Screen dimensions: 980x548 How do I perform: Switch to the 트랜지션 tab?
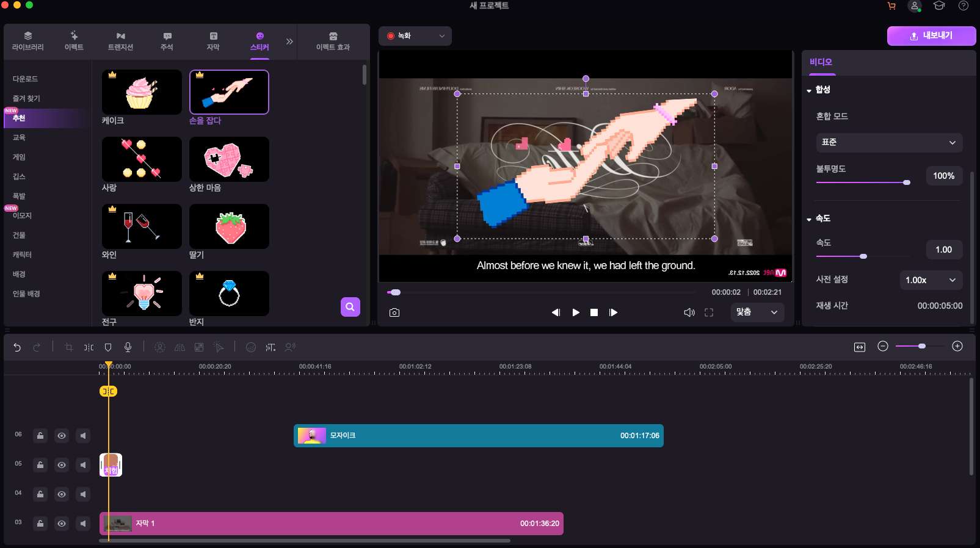120,41
